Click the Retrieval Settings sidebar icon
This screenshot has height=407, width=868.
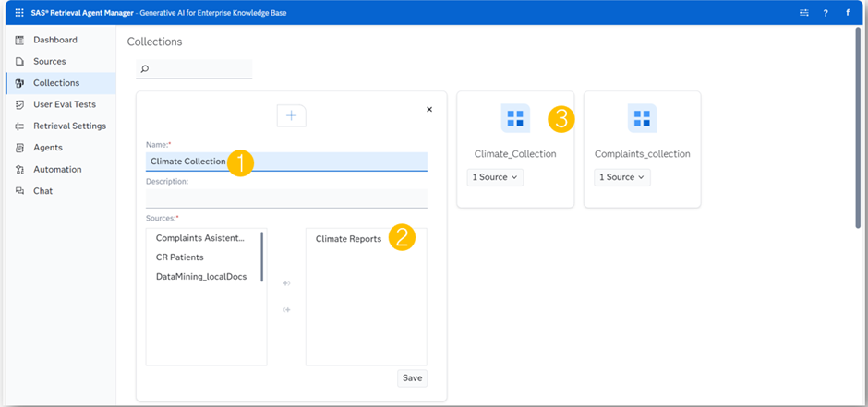pyautogui.click(x=20, y=126)
